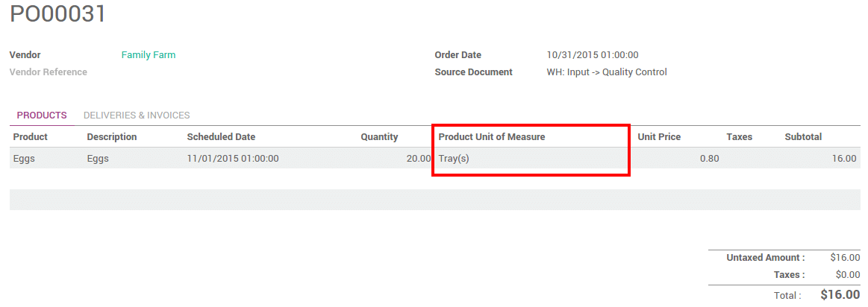Select Eggs in the Description column
This screenshot has height=307, width=868.
98,159
